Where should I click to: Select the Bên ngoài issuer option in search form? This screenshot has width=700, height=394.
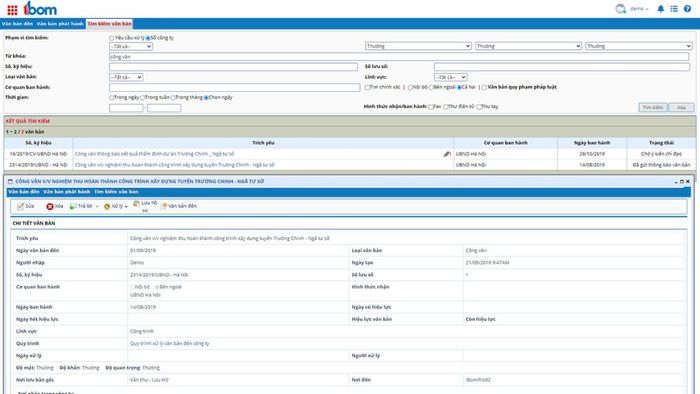pos(431,87)
